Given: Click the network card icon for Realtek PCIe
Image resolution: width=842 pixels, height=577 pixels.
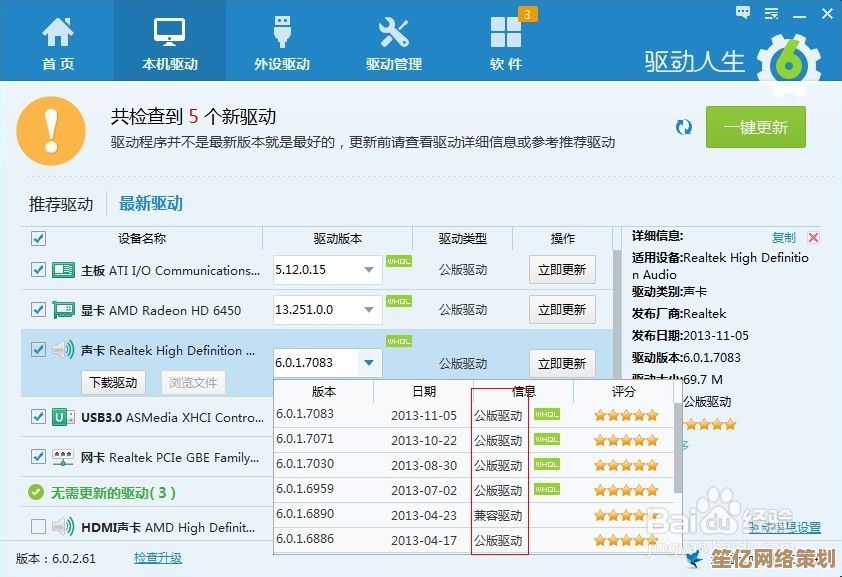Looking at the screenshot, I should (x=63, y=457).
